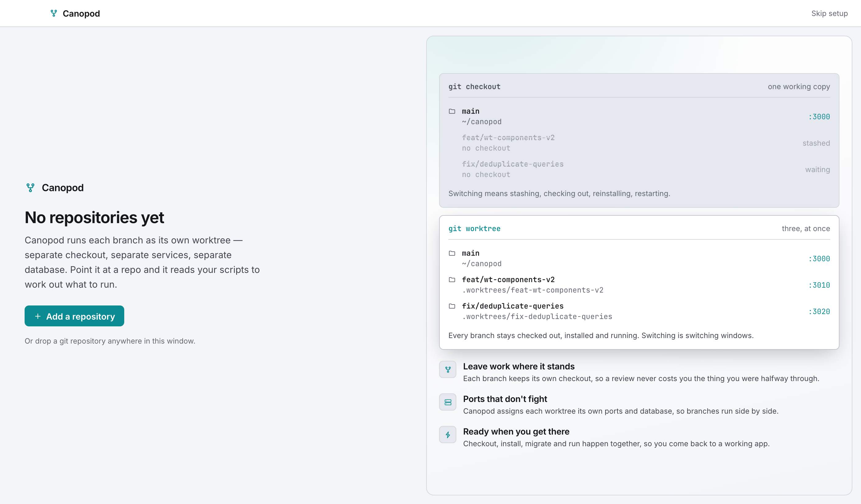Click the "git checkout" card title
The height and width of the screenshot is (504, 861).
click(474, 87)
